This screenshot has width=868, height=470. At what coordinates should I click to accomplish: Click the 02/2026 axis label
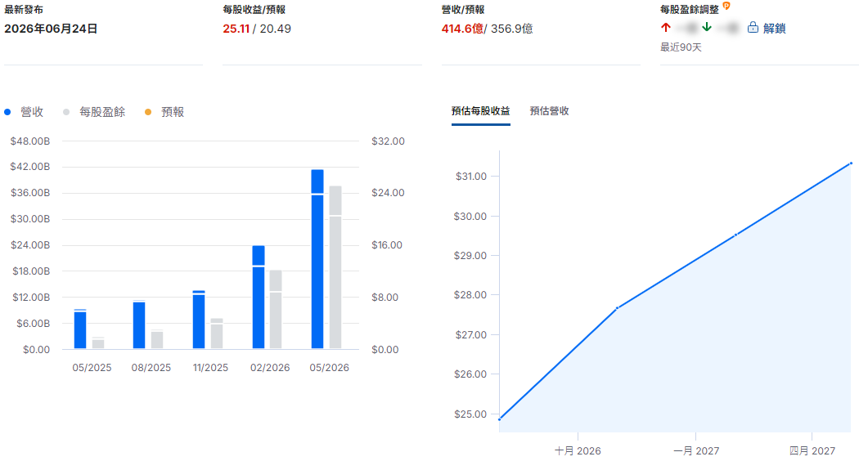tap(270, 368)
